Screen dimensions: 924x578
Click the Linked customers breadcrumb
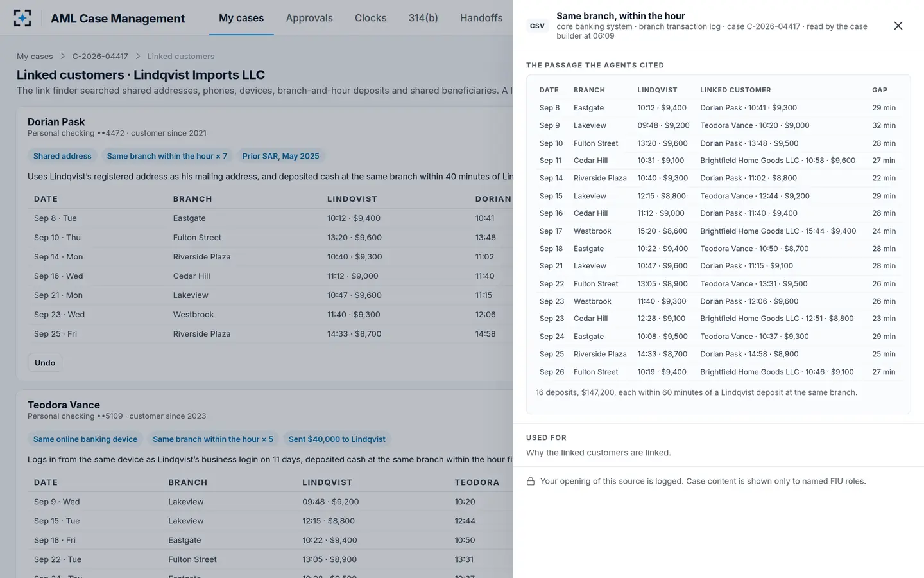coord(181,57)
